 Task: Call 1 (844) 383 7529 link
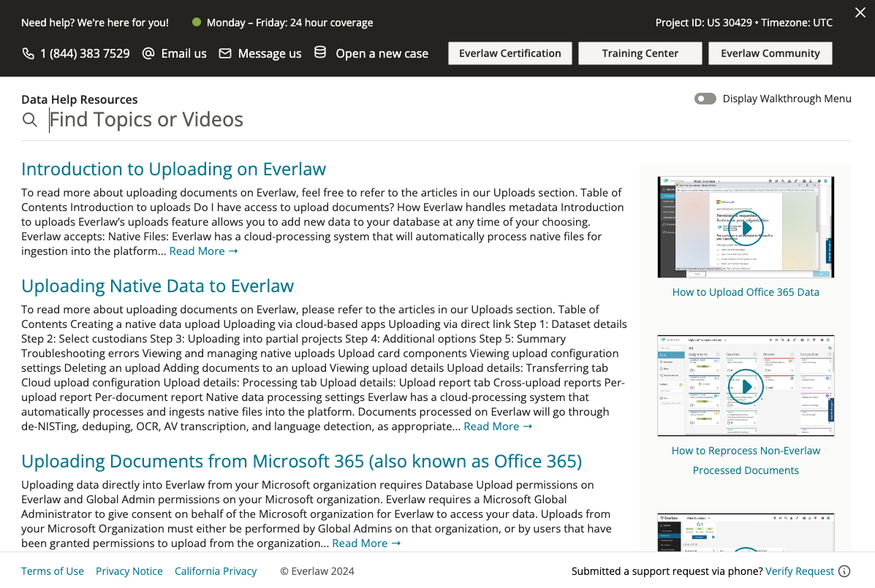(x=85, y=53)
